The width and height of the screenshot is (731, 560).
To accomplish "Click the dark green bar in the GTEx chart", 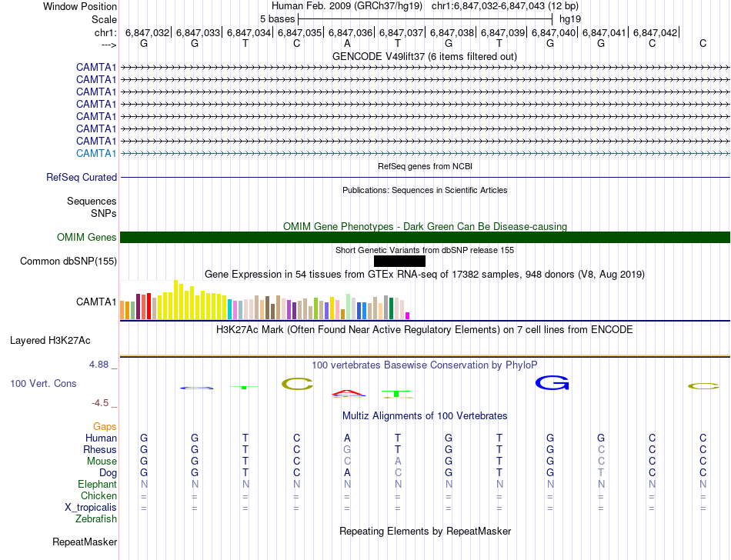I will tap(391, 308).
